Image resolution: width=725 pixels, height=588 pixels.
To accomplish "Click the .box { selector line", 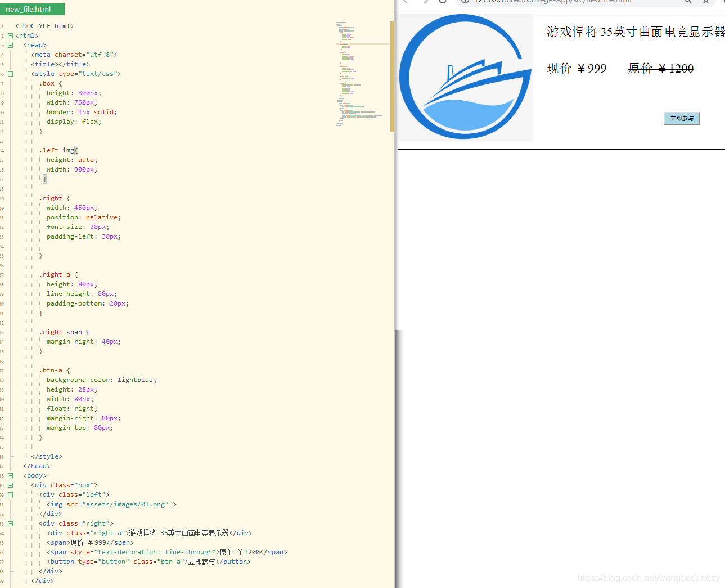I will pos(51,83).
